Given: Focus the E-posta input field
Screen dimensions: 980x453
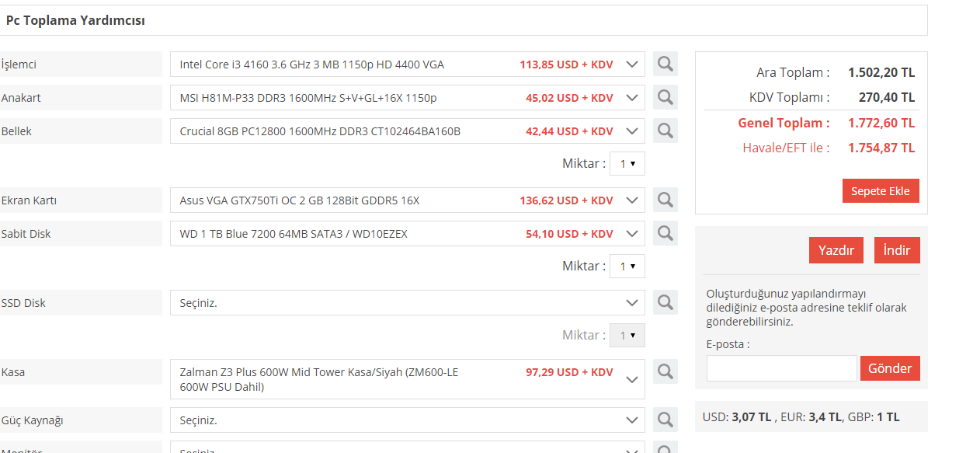Looking at the screenshot, I should pyautogui.click(x=781, y=368).
